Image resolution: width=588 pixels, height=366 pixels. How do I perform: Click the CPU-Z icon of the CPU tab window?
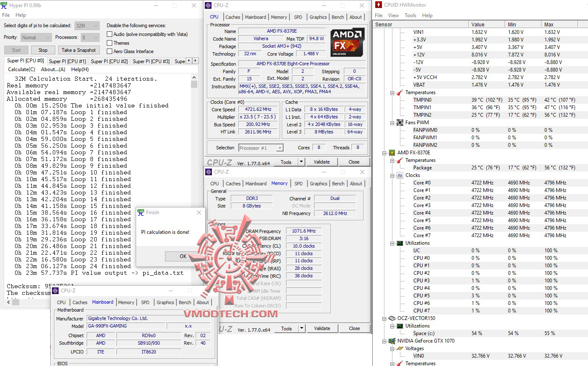tap(208, 5)
